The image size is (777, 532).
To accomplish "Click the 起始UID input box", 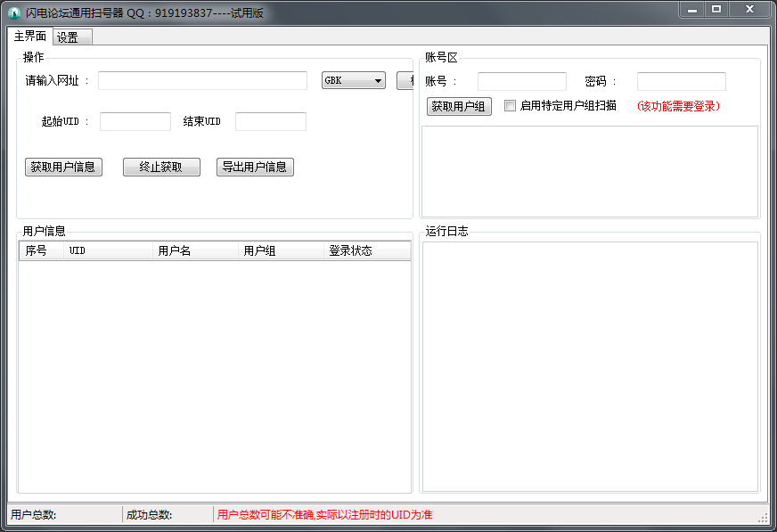I will pos(135,121).
